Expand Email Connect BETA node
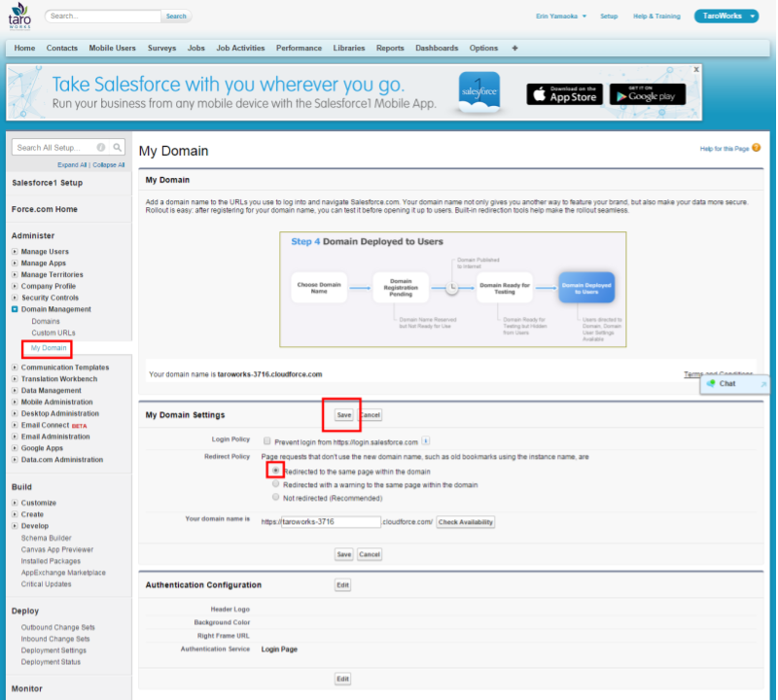Screen dimensions: 778x700 coord(15,425)
